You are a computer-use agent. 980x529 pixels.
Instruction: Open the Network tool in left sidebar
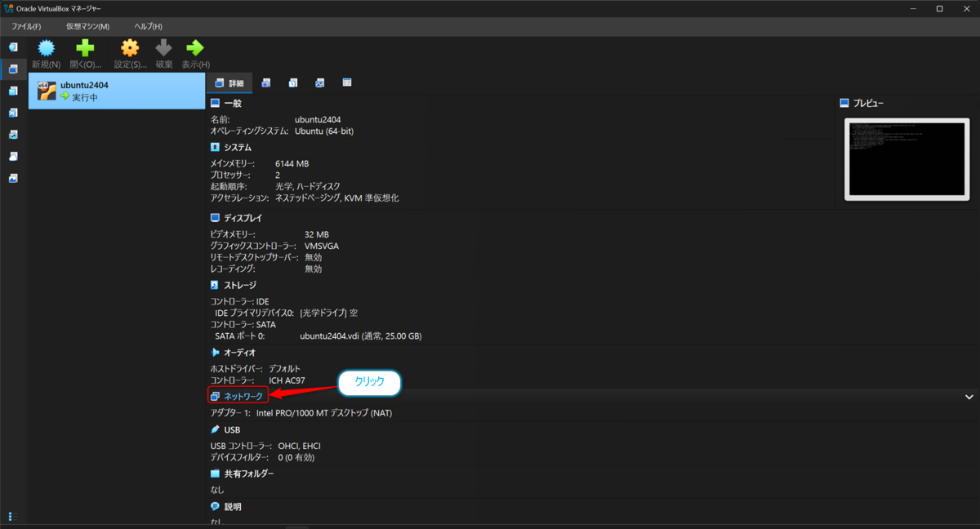click(x=13, y=135)
